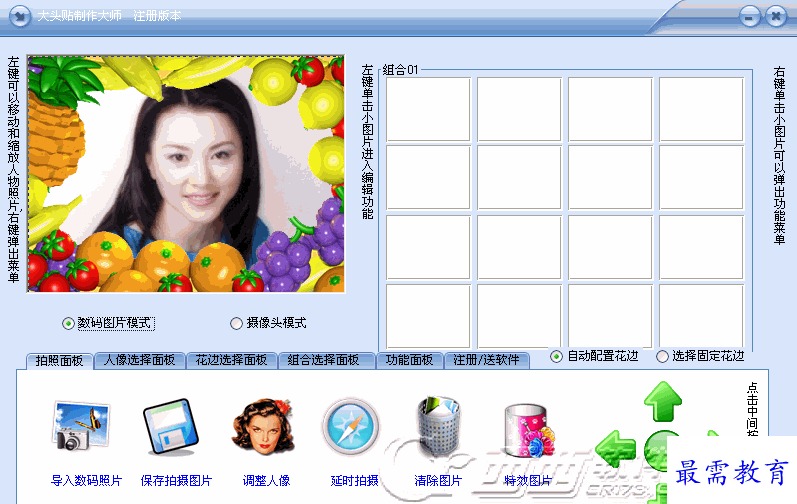Open 人像选择面板 tab

click(x=140, y=360)
